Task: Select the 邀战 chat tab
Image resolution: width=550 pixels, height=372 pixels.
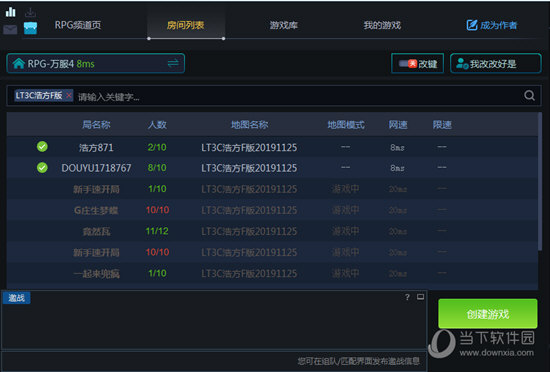Action: [x=16, y=298]
